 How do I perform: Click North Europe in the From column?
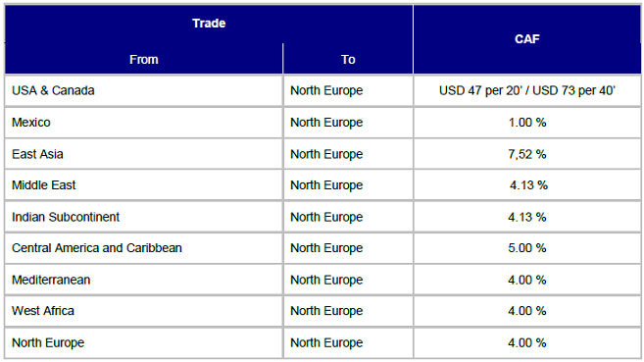tap(144, 342)
